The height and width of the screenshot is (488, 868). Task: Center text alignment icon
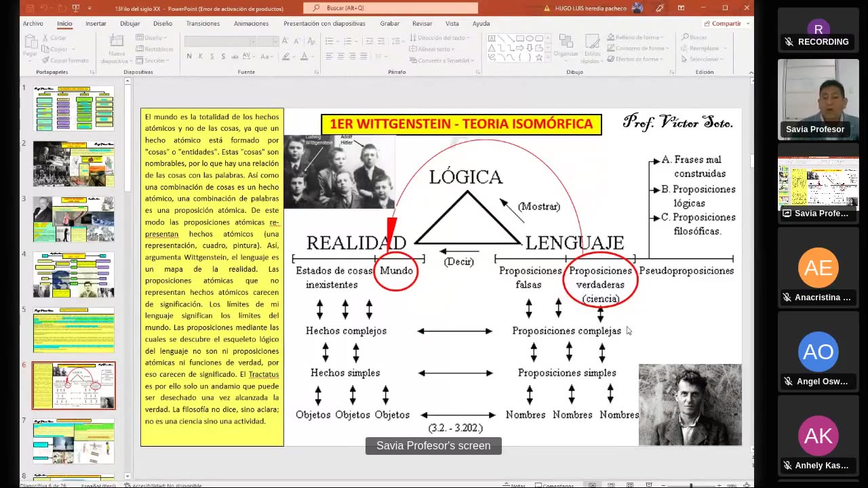(x=340, y=56)
